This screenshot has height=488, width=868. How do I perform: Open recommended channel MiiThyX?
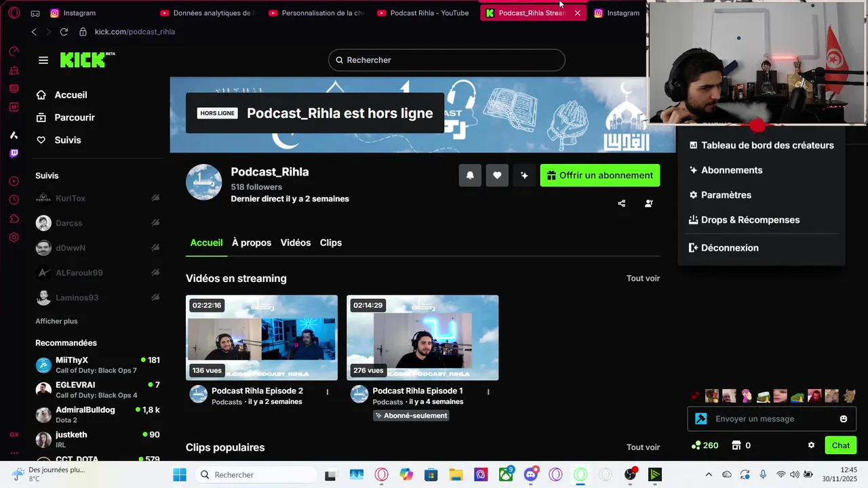click(98, 365)
